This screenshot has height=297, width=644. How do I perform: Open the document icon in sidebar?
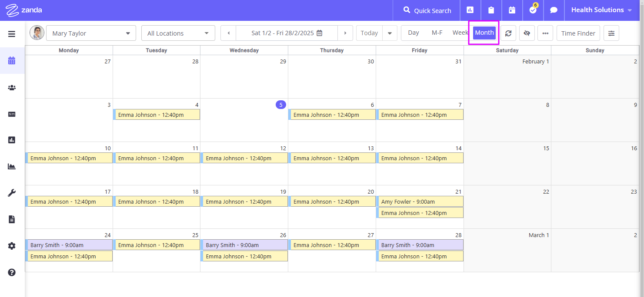[12, 219]
